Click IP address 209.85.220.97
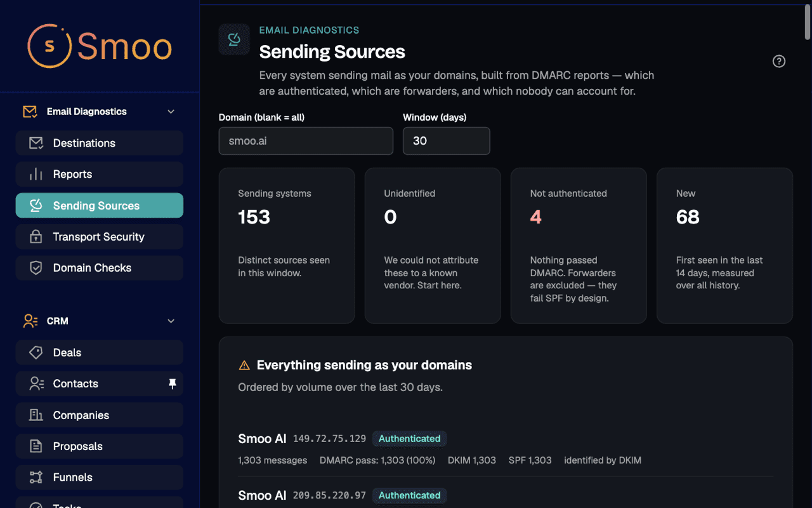This screenshot has width=812, height=508. (x=329, y=495)
